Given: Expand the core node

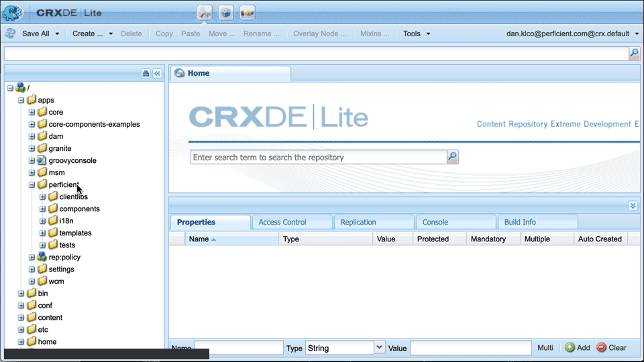Looking at the screenshot, I should 32,113.
